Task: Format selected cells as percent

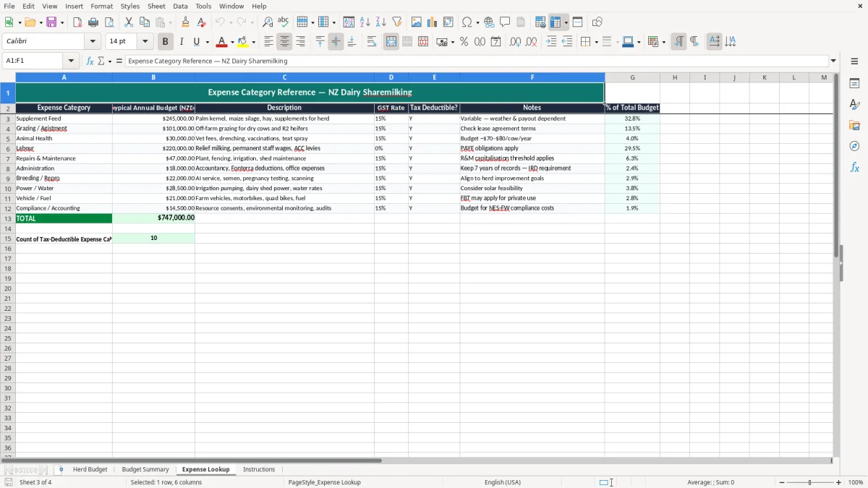Action: pyautogui.click(x=464, y=42)
